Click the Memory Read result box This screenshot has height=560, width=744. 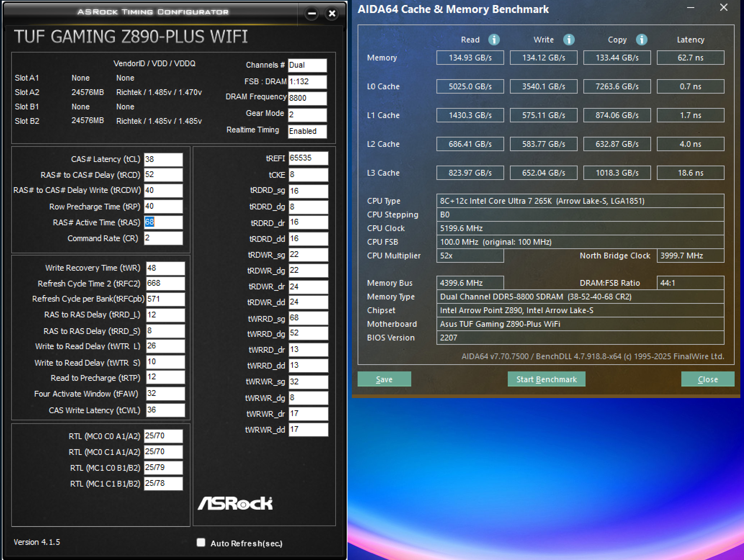pyautogui.click(x=470, y=58)
